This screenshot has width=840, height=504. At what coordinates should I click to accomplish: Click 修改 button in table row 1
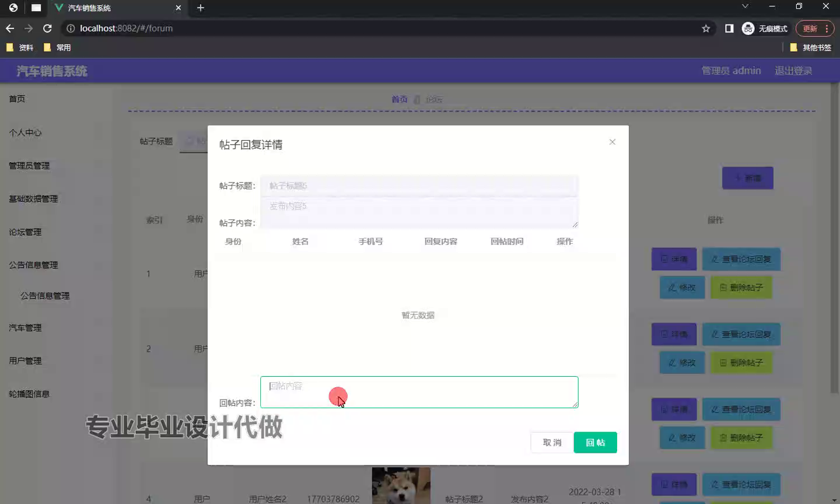(682, 288)
